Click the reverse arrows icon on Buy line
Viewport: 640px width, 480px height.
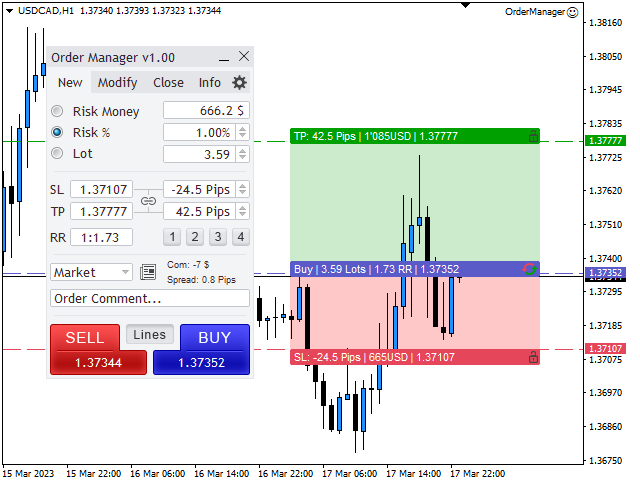click(x=529, y=269)
